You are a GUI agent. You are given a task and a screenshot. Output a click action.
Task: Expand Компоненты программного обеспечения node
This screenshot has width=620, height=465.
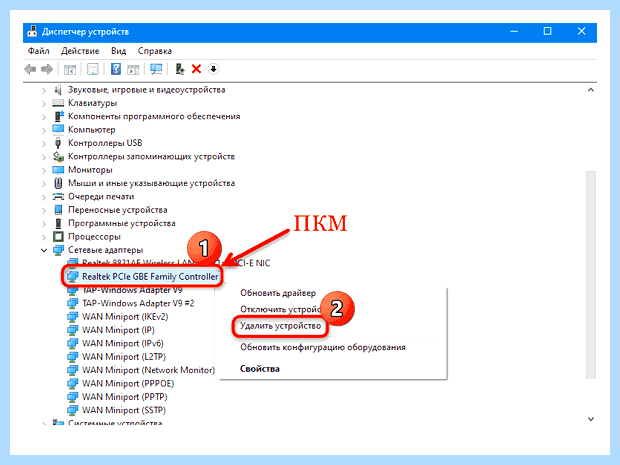pyautogui.click(x=44, y=117)
